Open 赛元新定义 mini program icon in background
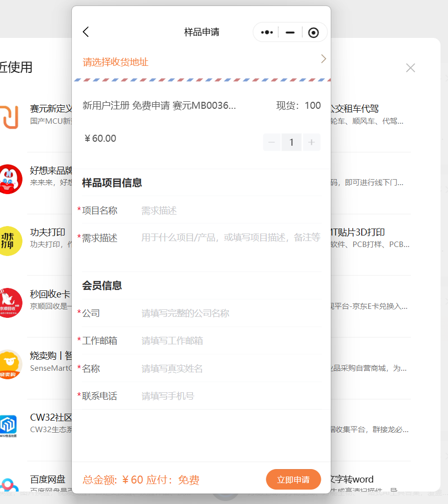This screenshot has width=448, height=504. pyautogui.click(x=9, y=117)
